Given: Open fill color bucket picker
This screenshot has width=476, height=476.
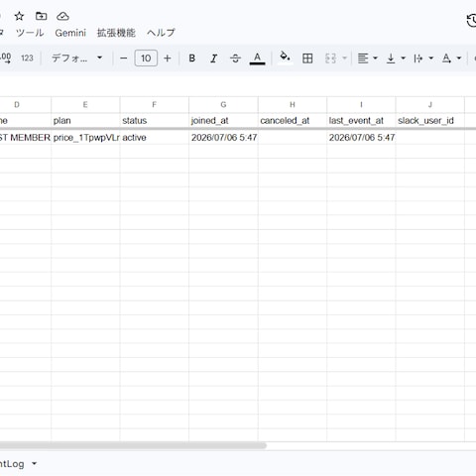Looking at the screenshot, I should click(x=285, y=58).
